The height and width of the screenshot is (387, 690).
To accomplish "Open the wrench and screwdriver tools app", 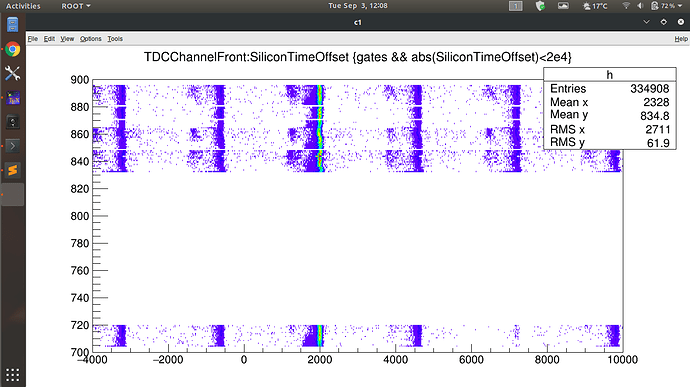I will (13, 73).
